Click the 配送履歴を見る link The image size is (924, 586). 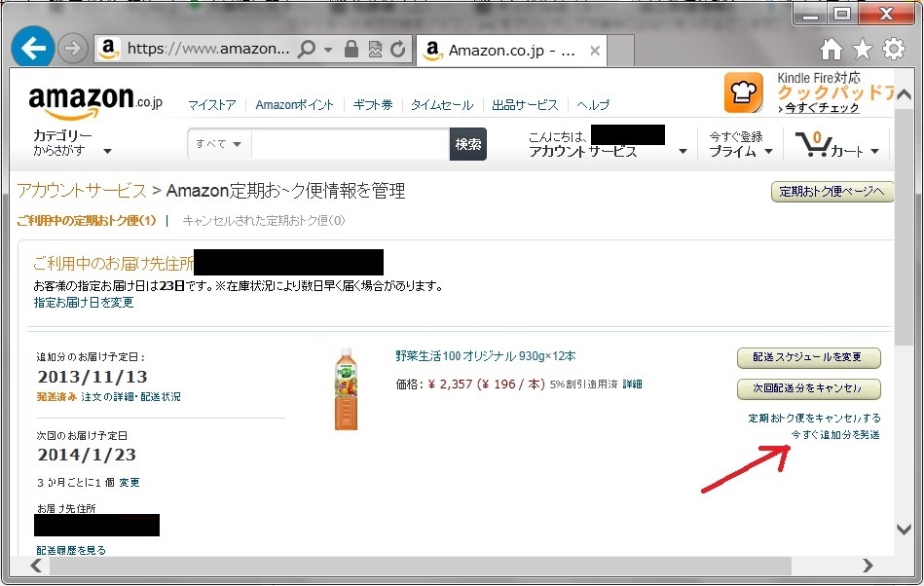[x=71, y=550]
